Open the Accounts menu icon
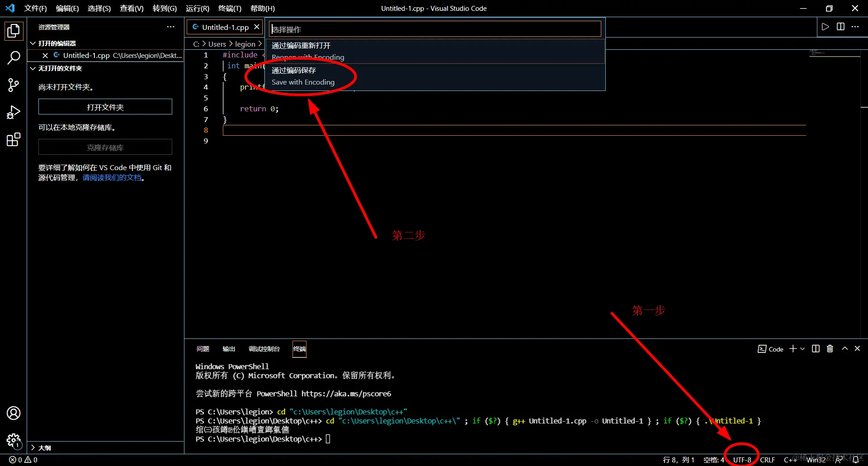 pos(14,413)
